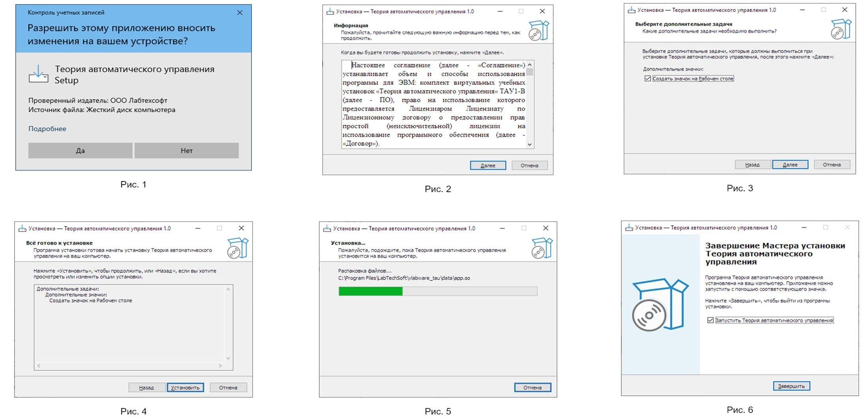The width and height of the screenshot is (868, 417).
Task: Open the Подробнее link in UAC dialog
Action: pyautogui.click(x=47, y=129)
